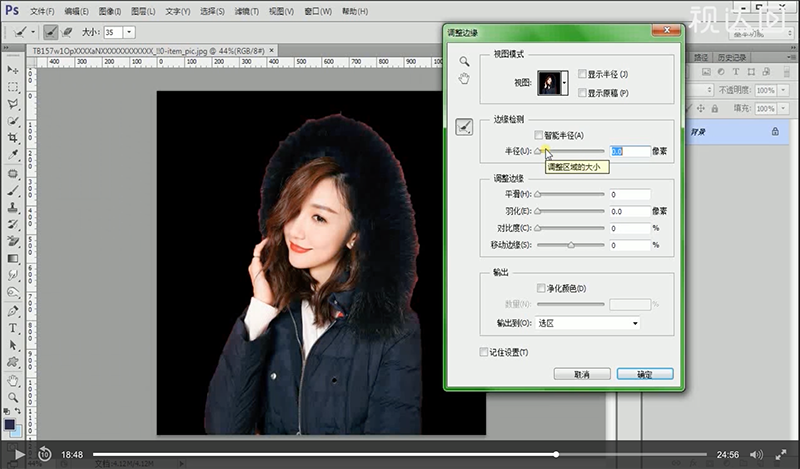Select the Gradient tool
This screenshot has width=800, height=469.
(13, 258)
